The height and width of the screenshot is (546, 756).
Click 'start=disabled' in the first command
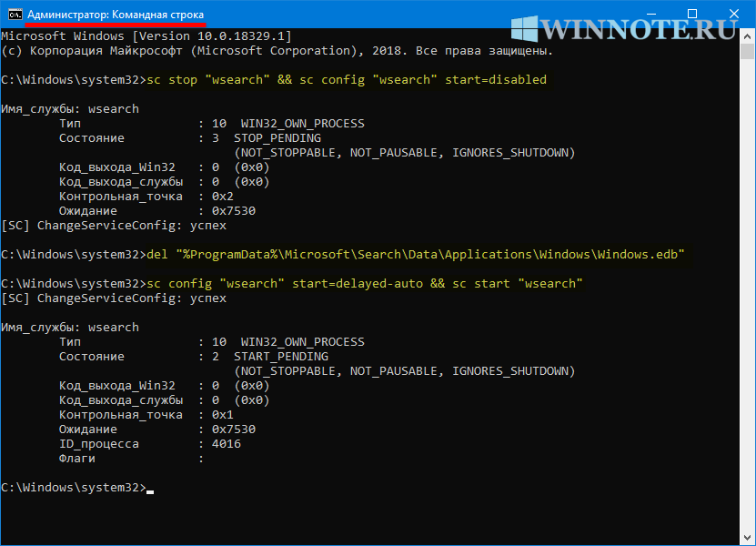pyautogui.click(x=496, y=79)
